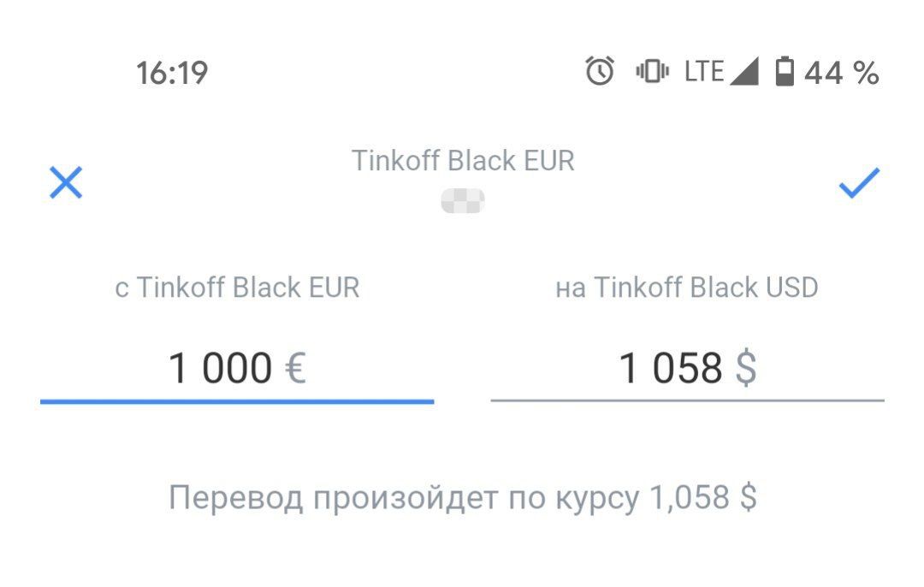This screenshot has width=924, height=587.
Task: Select the Tinkoff Black EUR header title
Action: click(x=463, y=161)
